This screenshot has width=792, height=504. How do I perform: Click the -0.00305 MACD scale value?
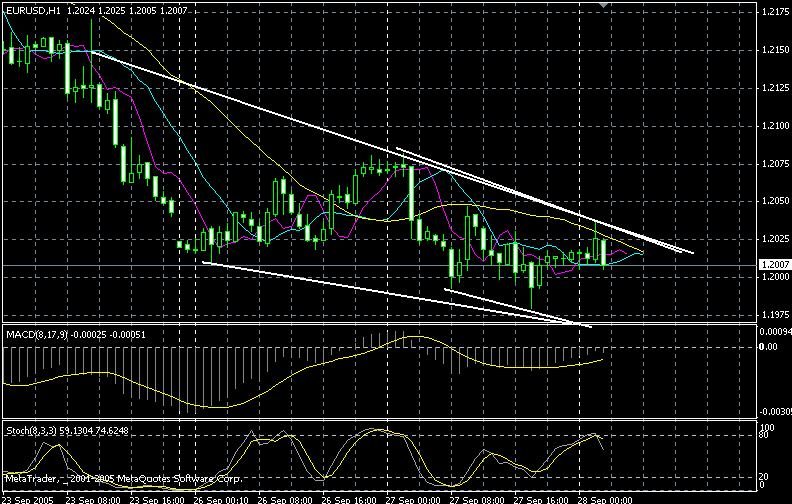click(776, 412)
